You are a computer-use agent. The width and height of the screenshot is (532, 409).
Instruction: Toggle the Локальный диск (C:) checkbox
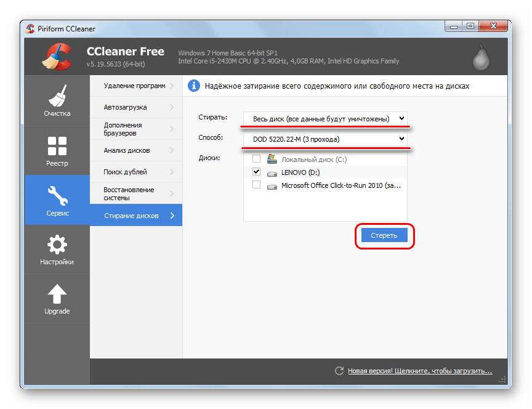tap(256, 159)
